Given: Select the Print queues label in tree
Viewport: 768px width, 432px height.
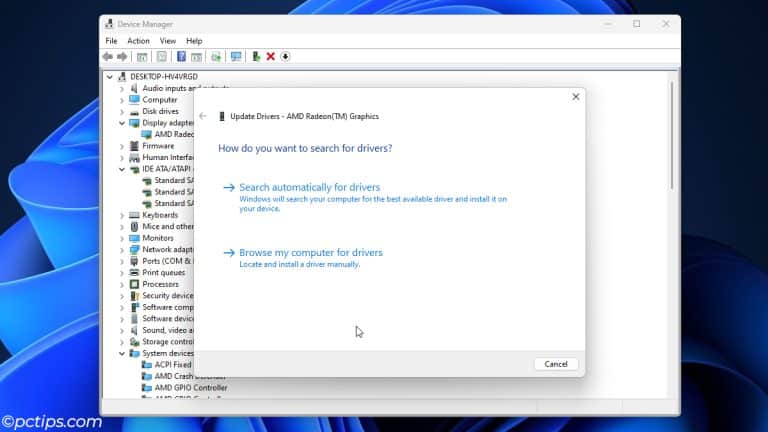Looking at the screenshot, I should [164, 272].
